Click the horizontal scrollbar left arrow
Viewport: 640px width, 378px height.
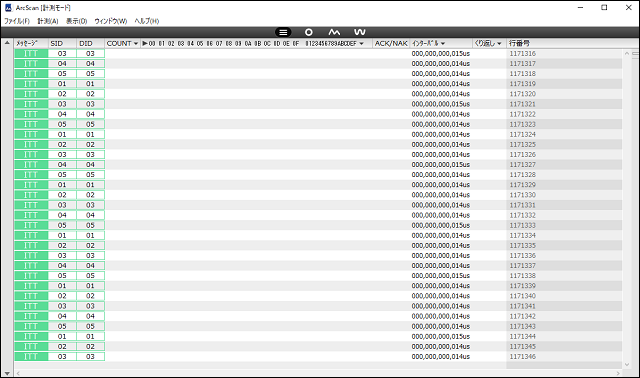18,373
